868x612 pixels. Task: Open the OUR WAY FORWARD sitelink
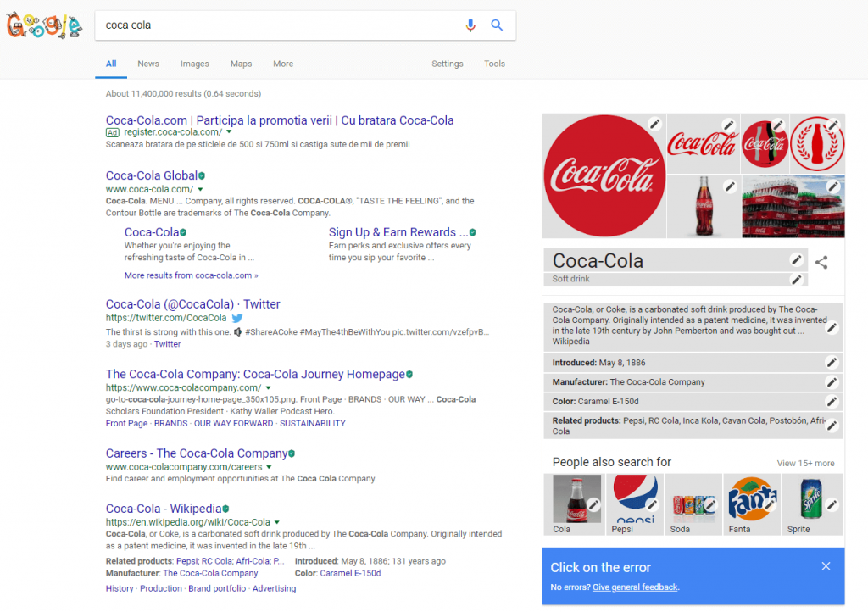pyautogui.click(x=234, y=423)
